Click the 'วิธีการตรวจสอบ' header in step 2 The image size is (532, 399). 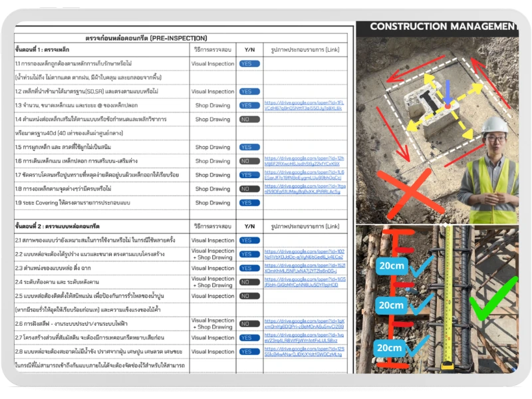click(x=212, y=227)
